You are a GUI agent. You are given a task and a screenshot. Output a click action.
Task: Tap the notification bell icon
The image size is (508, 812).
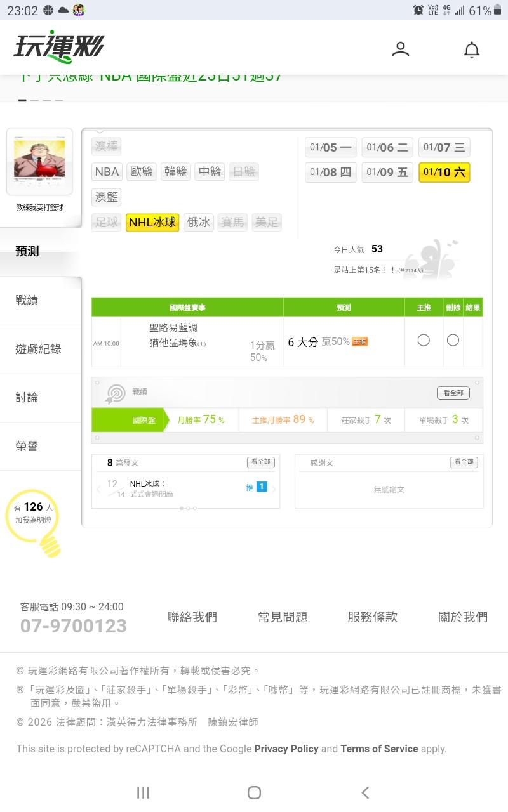click(471, 49)
